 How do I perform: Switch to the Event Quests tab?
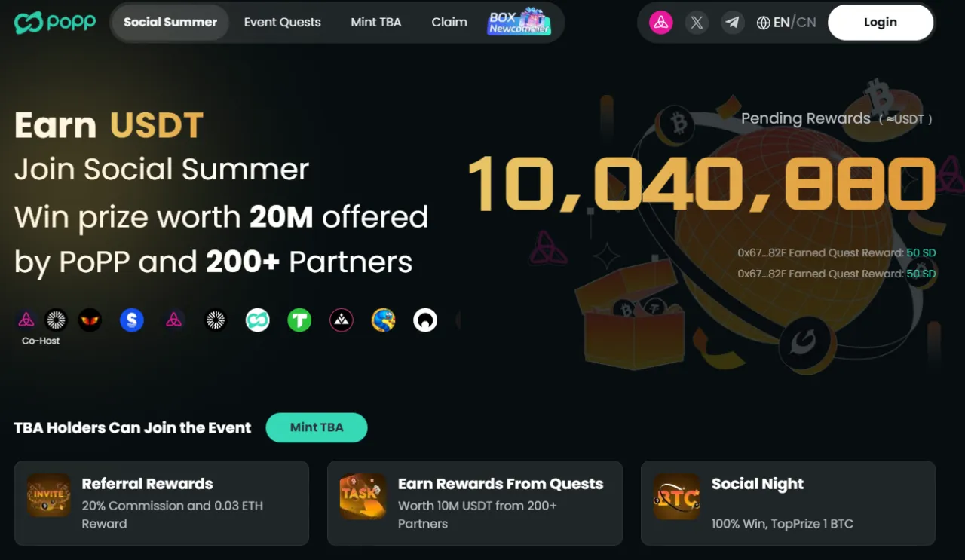click(283, 23)
